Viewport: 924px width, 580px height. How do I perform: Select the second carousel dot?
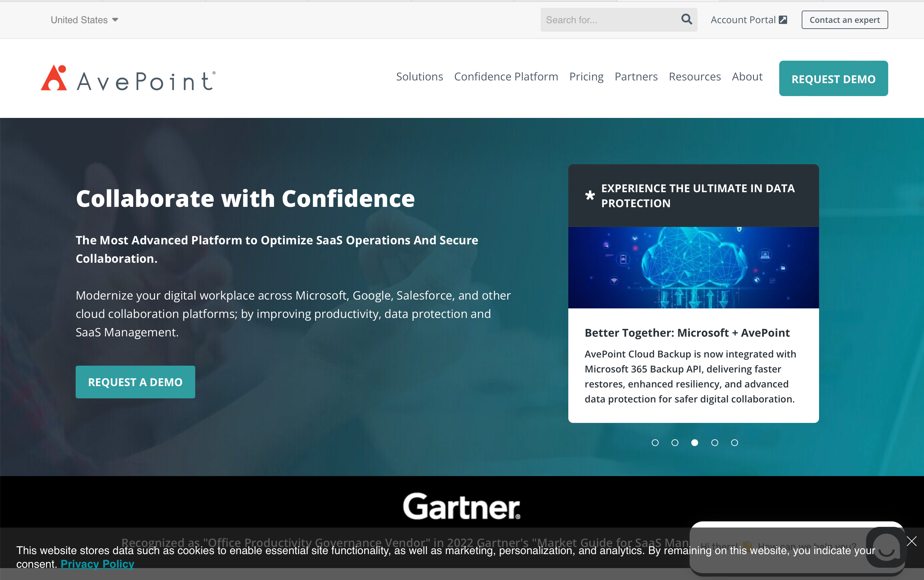675,443
